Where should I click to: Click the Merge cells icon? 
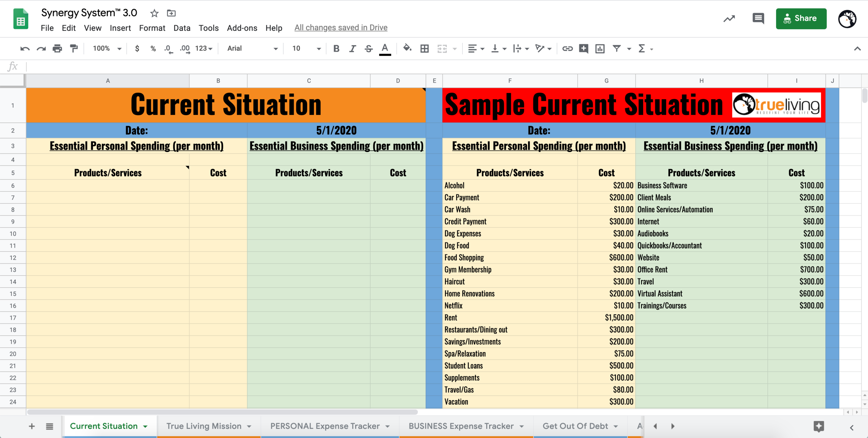[x=442, y=48]
